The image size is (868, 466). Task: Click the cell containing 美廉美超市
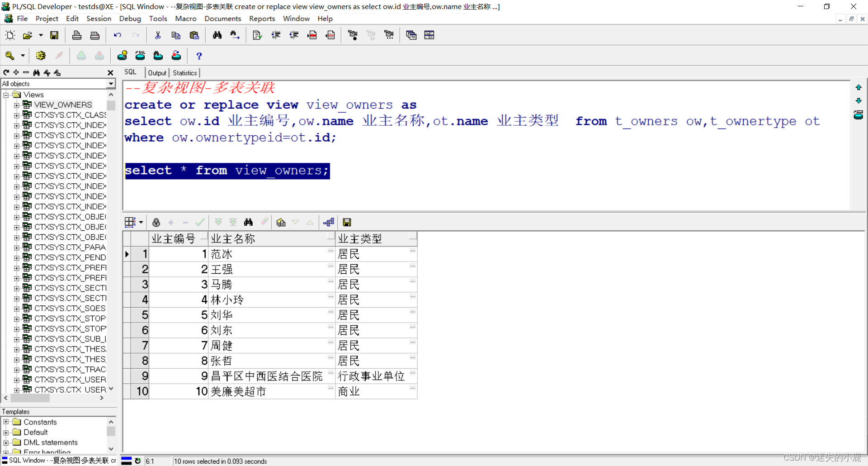(x=271, y=391)
